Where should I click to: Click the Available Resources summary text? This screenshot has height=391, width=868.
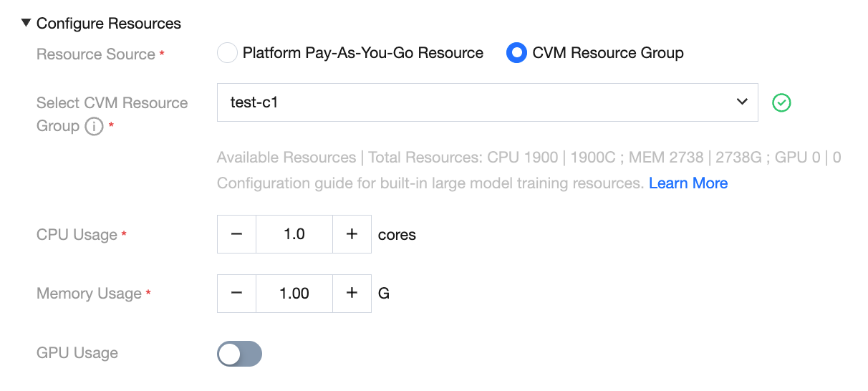[529, 158]
